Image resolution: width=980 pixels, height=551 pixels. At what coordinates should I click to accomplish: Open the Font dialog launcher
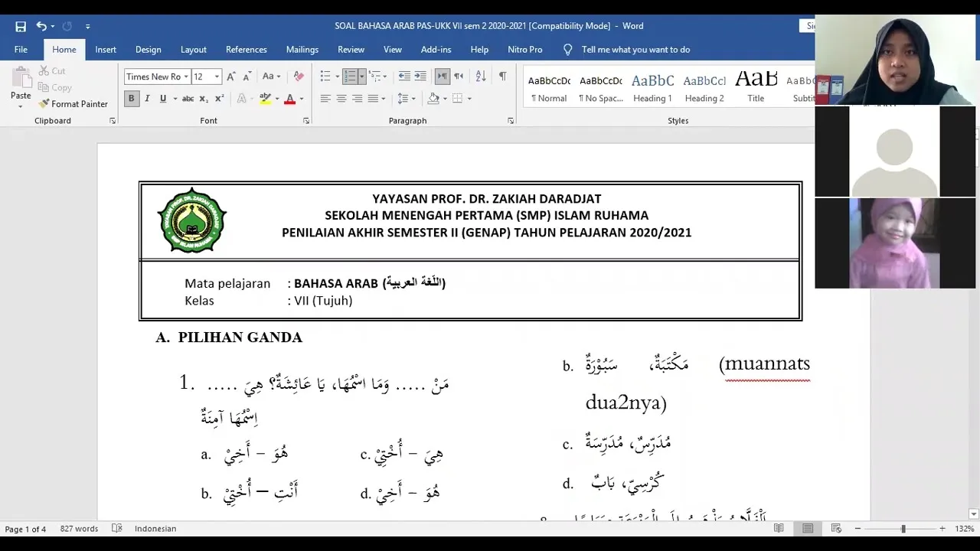(x=306, y=121)
